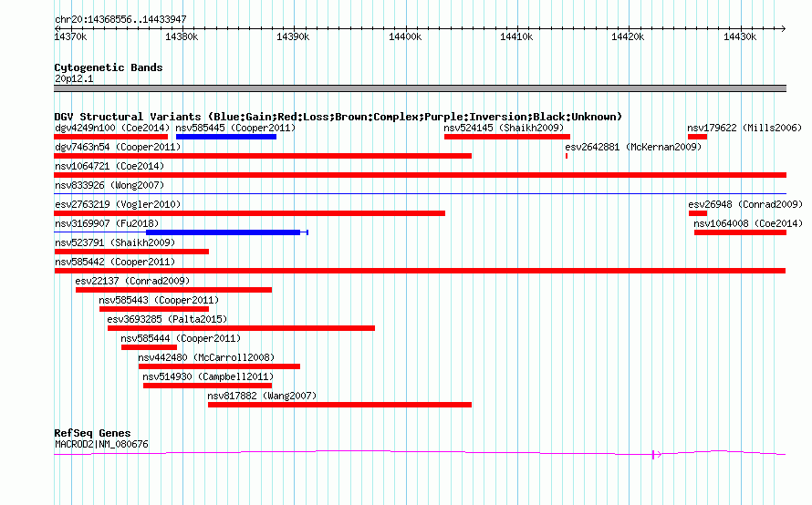Select the 14430k ruler label
Image resolution: width=812 pixels, height=505 pixels.
[x=740, y=36]
